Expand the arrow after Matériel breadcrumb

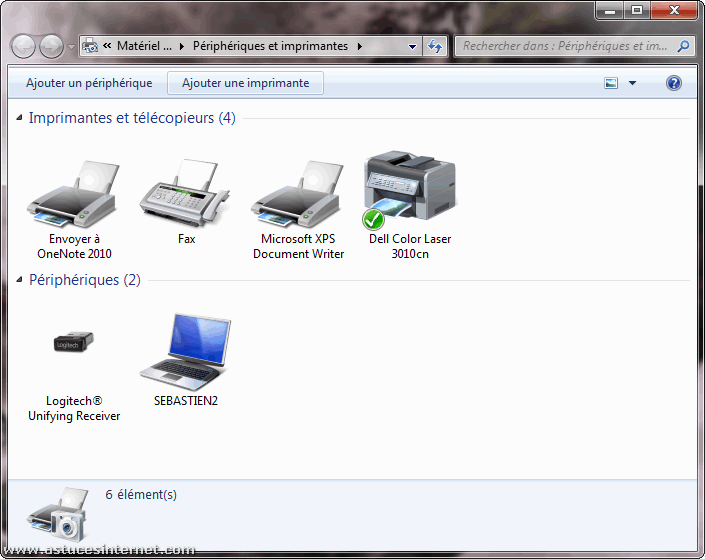coord(182,46)
